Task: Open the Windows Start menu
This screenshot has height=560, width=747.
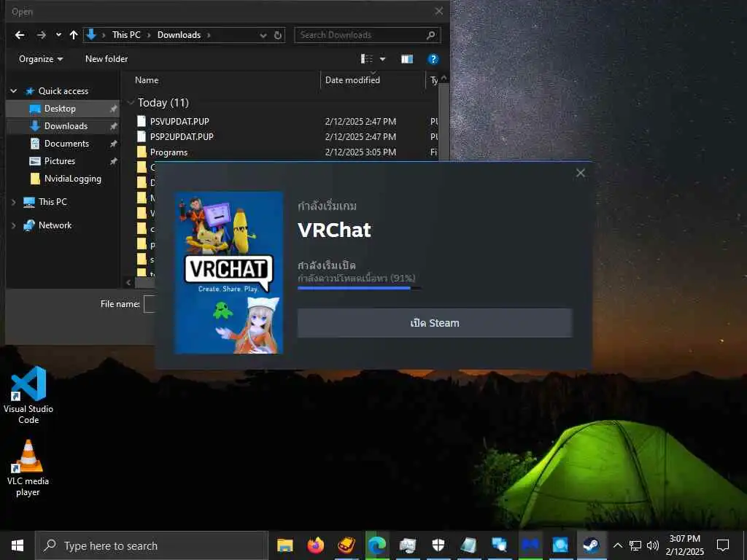Action: point(18,545)
